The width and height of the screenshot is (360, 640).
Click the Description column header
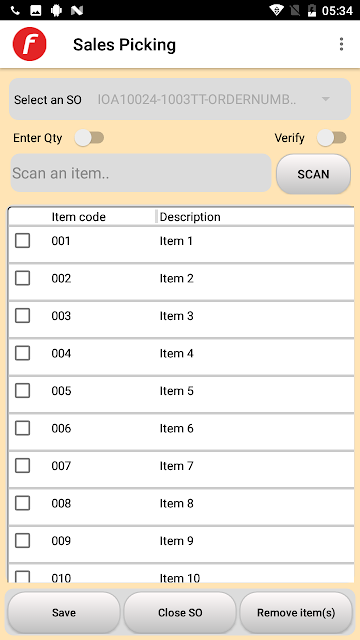pos(190,217)
